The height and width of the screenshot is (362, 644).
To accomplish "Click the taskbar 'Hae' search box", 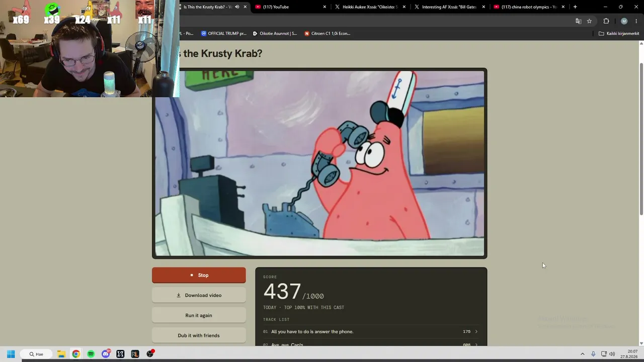I will click(37, 354).
